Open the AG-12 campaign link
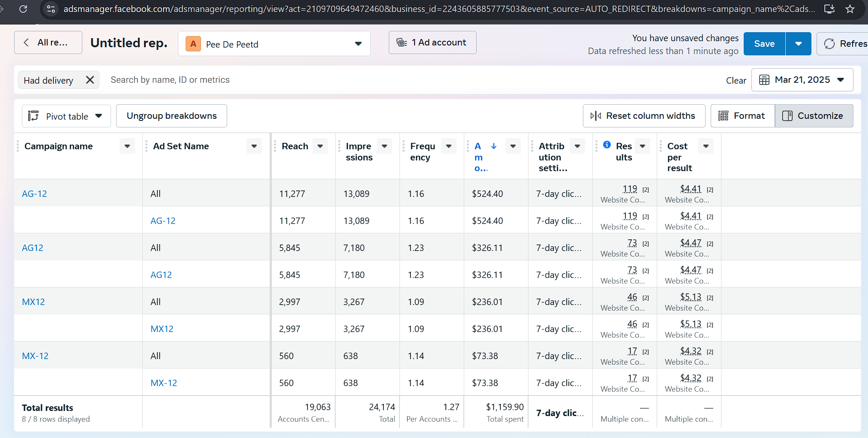Screen dimensions: 868x438 tap(34, 193)
